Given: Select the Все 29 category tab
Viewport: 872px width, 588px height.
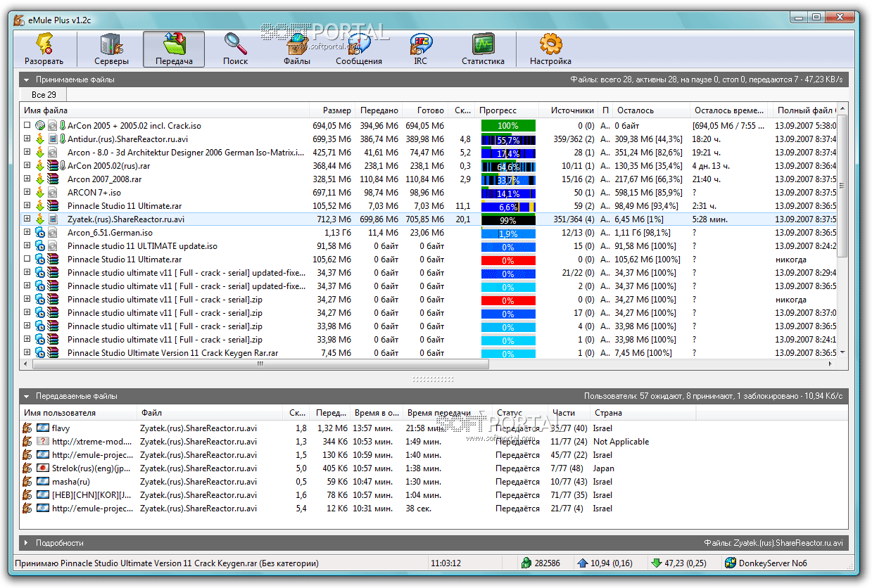Looking at the screenshot, I should (x=43, y=94).
